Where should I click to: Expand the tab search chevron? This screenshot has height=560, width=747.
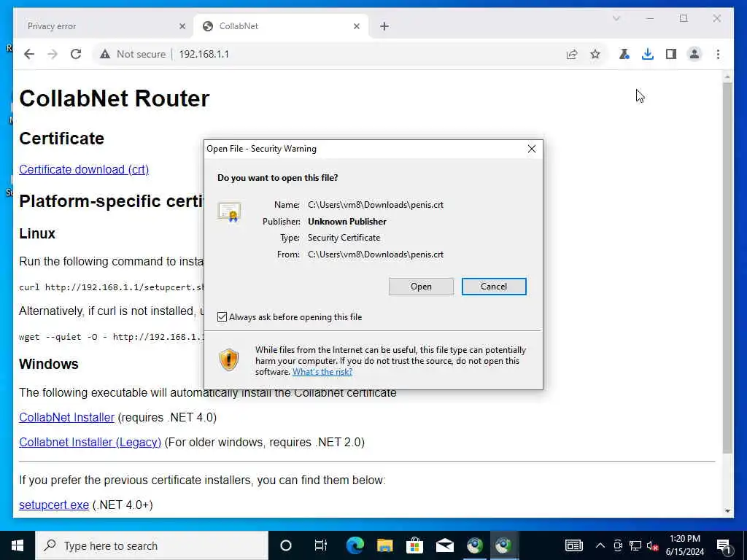616,18
